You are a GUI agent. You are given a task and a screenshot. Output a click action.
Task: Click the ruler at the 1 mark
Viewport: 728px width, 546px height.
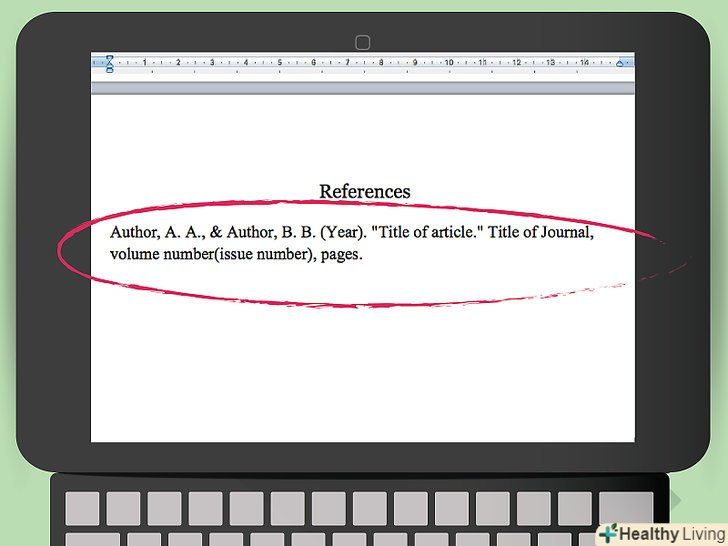(145, 63)
